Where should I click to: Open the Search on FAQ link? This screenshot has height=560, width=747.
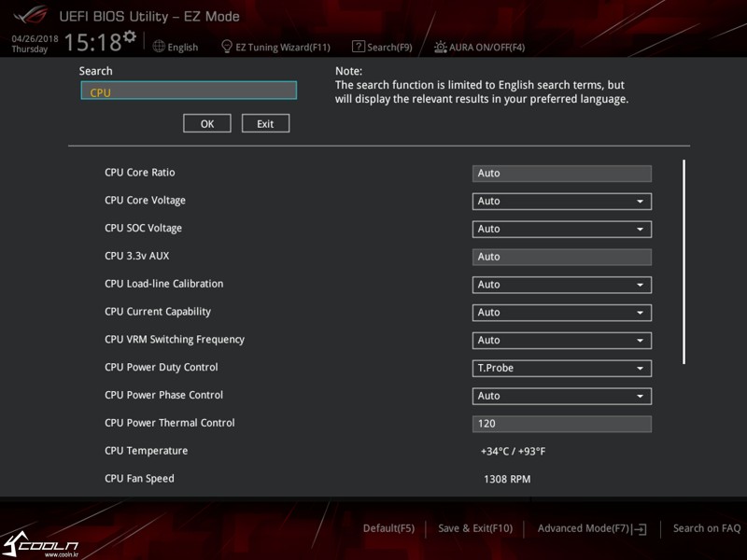(x=707, y=528)
